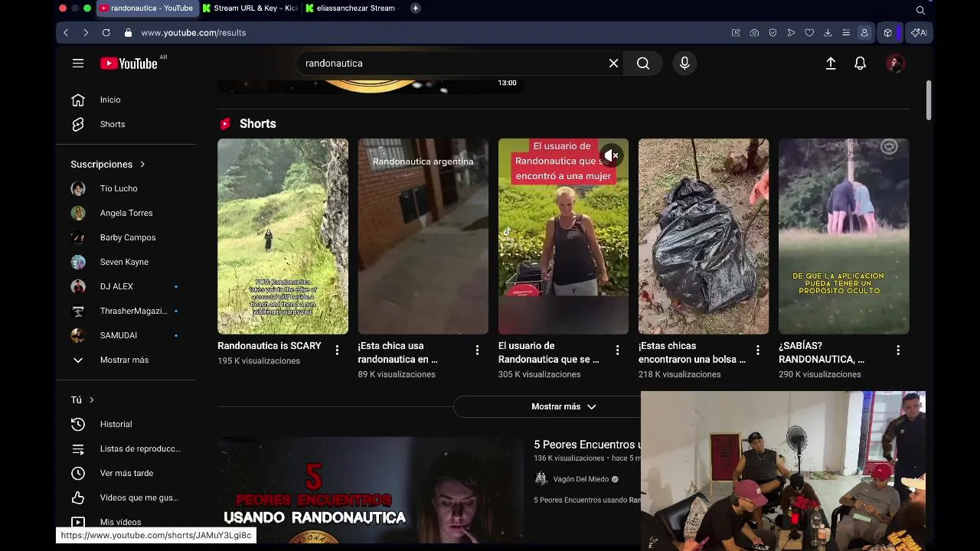
Task: Open options menu for '¡Esta chica usa randonautica'
Action: pyautogui.click(x=477, y=350)
